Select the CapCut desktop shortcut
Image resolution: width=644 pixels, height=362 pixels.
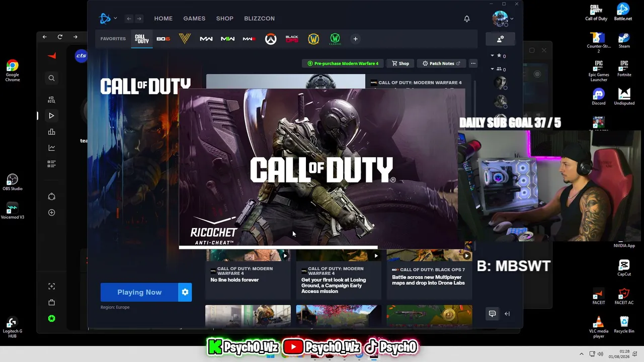(624, 268)
